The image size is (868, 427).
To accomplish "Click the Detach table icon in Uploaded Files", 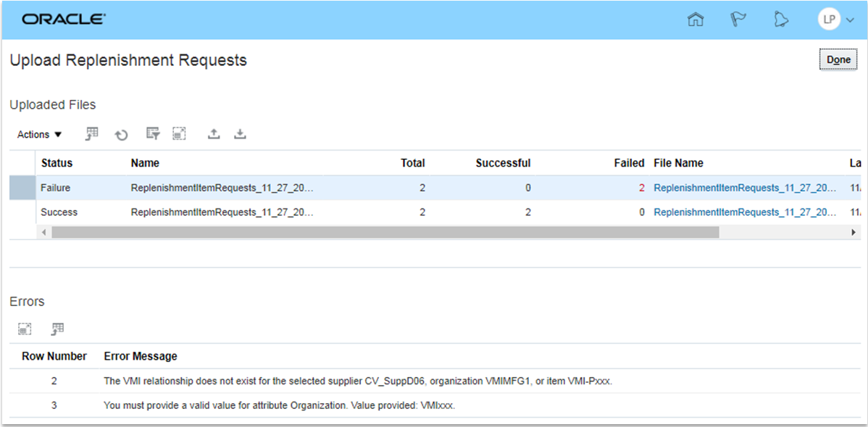I will (179, 133).
